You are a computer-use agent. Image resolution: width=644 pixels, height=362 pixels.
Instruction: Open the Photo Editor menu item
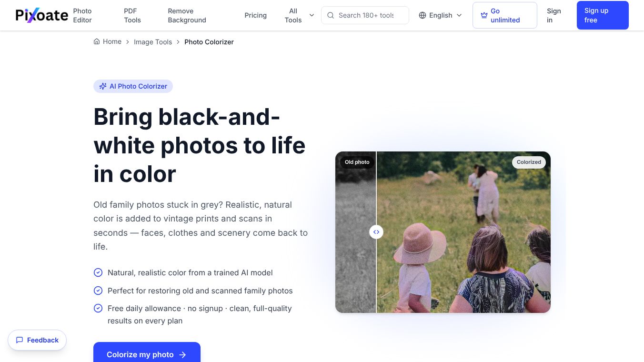pyautogui.click(x=82, y=15)
